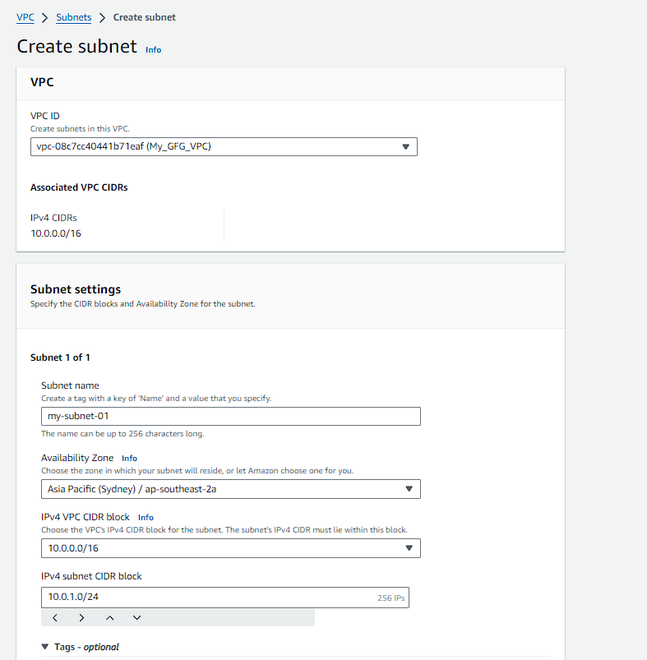Click the 256 IPs indicator in CIDR field
647x660 pixels.
click(389, 597)
